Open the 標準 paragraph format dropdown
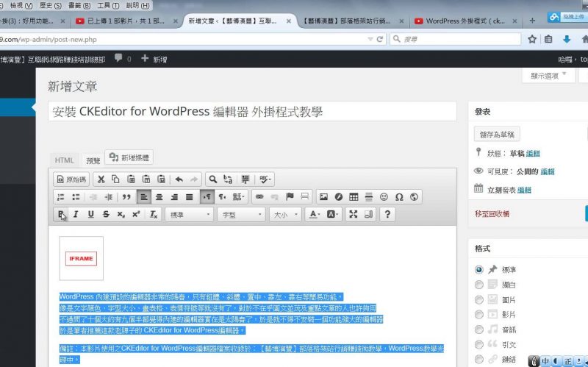The image size is (588, 367). (x=190, y=214)
